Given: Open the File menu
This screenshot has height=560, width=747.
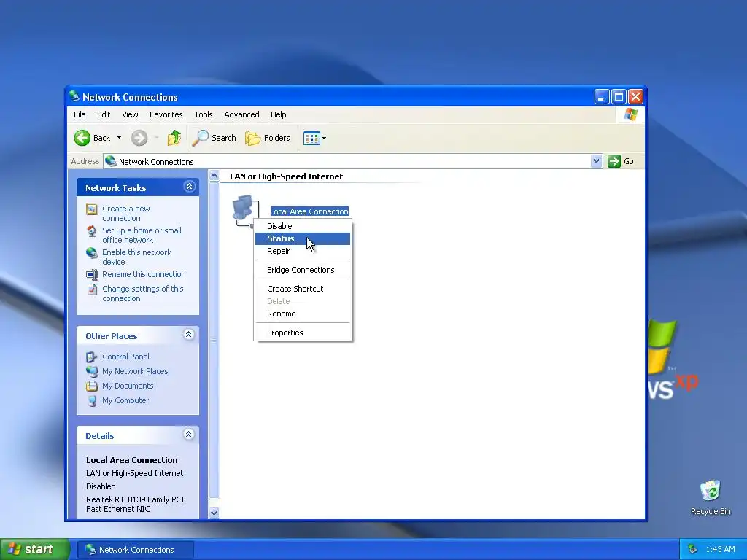Looking at the screenshot, I should point(80,114).
